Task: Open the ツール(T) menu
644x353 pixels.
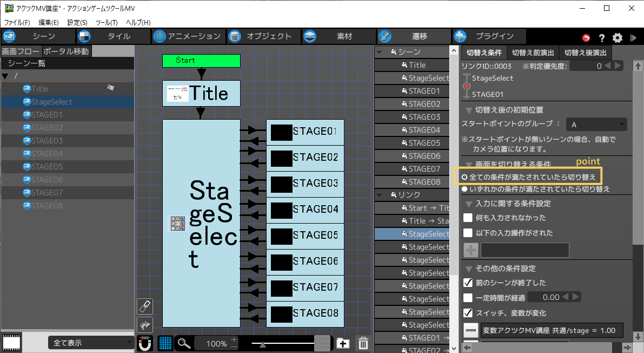Action: click(x=107, y=22)
